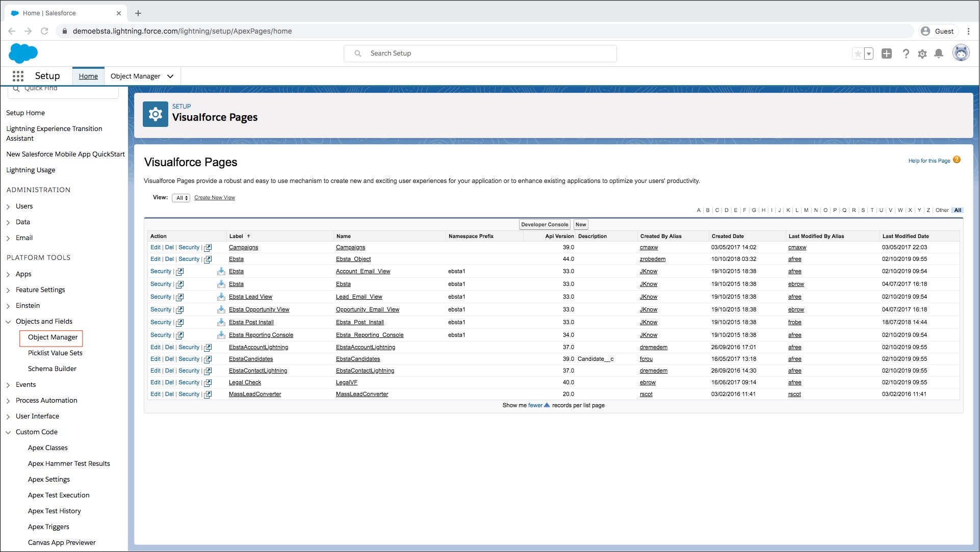Open preview icon for EbstaCandidates row
This screenshot has height=552, width=980.
point(208,359)
